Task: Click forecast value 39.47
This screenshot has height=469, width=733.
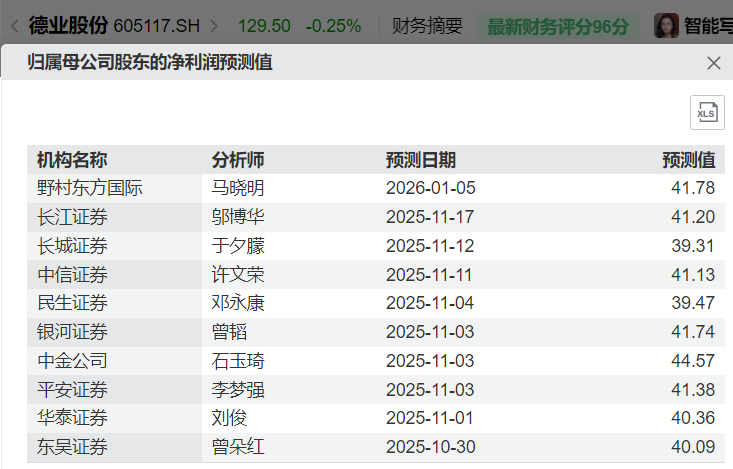Action: (693, 303)
